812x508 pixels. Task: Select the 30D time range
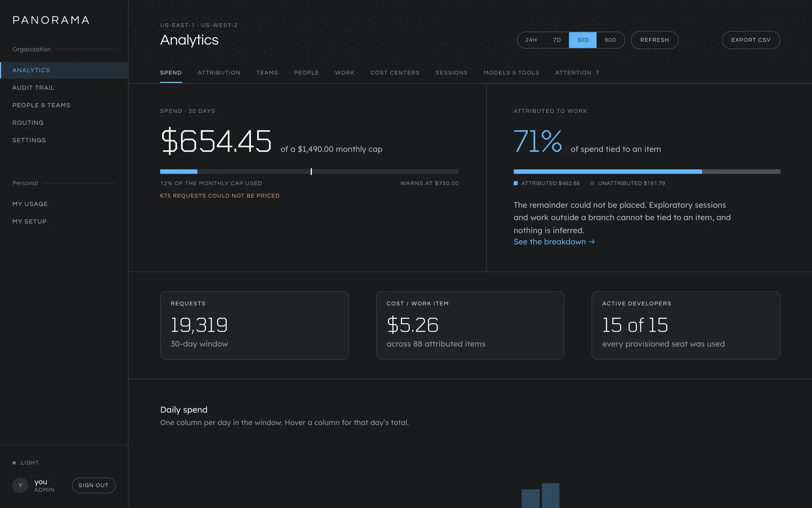pos(583,40)
